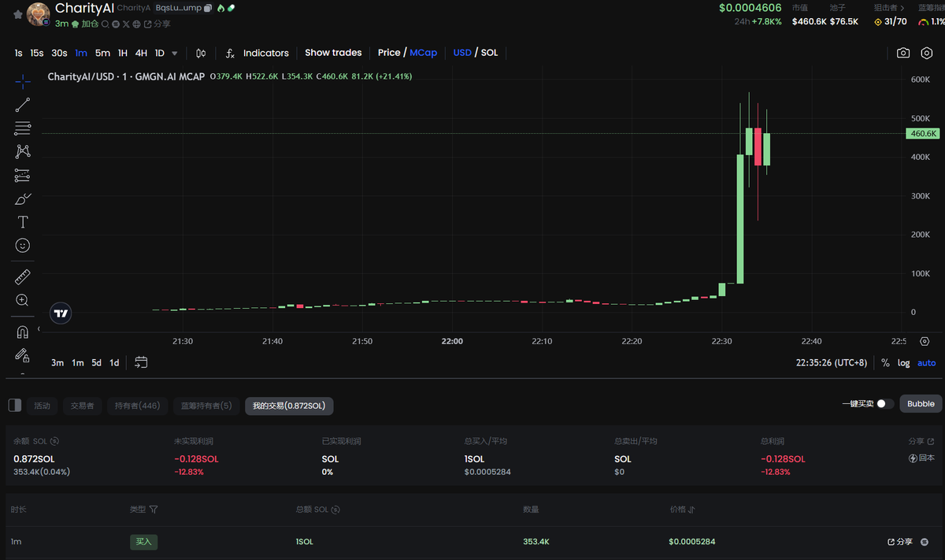This screenshot has height=560, width=945.
Task: Switch to 15s timeframe
Action: coord(37,53)
